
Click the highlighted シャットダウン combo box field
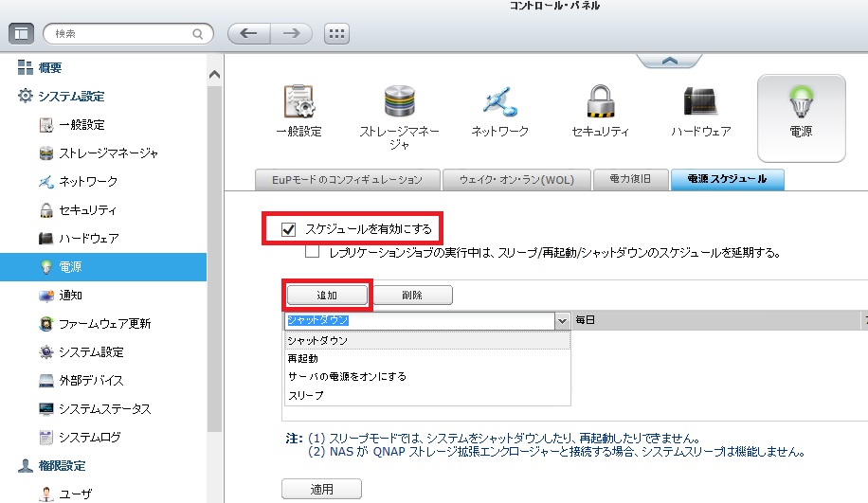(420, 320)
